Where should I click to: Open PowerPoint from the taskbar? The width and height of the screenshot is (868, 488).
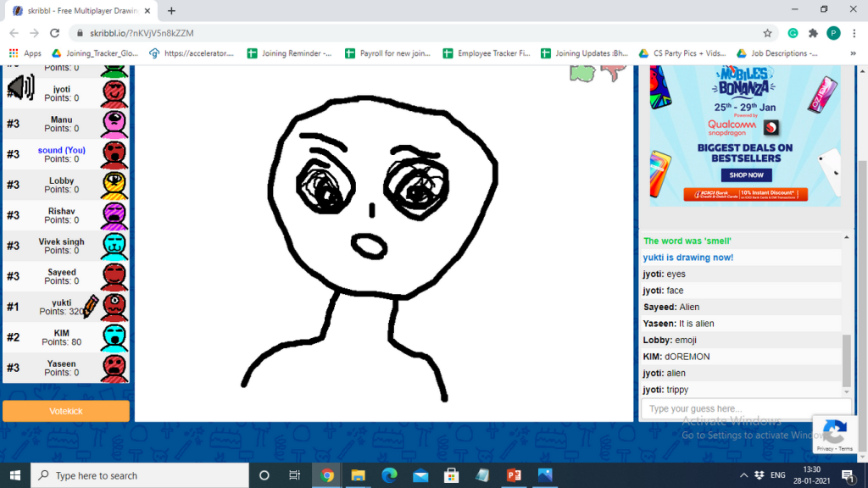513,475
